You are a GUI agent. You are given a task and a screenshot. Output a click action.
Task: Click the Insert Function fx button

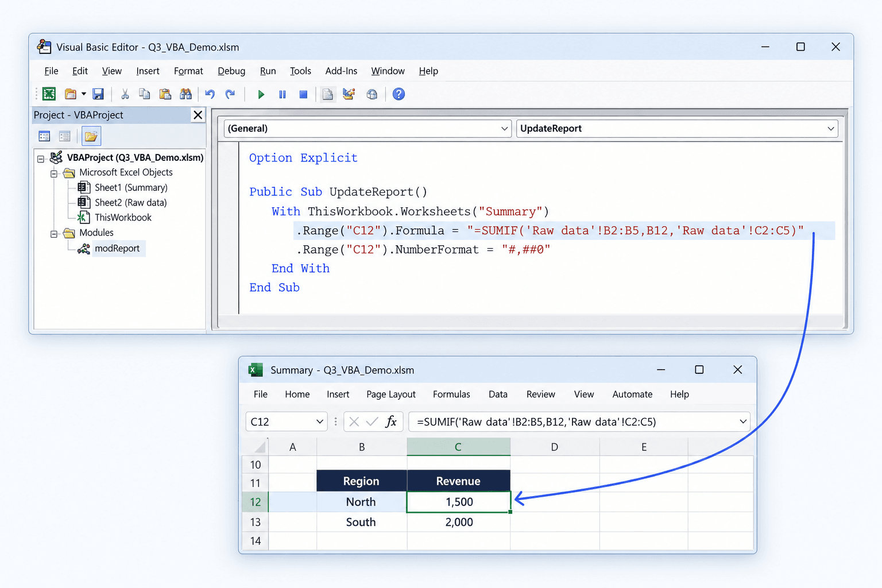(391, 421)
